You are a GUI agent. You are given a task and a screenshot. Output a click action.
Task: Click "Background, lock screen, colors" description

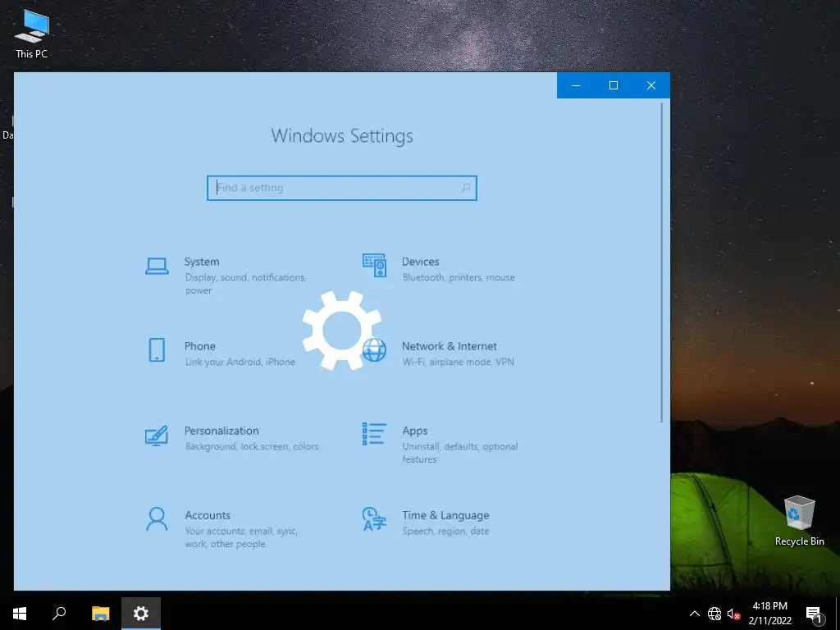(252, 447)
